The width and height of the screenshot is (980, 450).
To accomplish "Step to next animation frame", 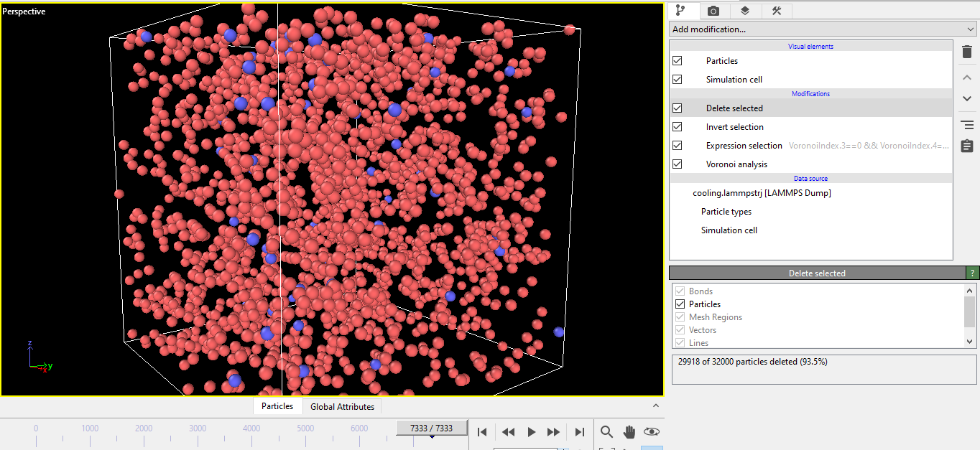I will tap(554, 431).
